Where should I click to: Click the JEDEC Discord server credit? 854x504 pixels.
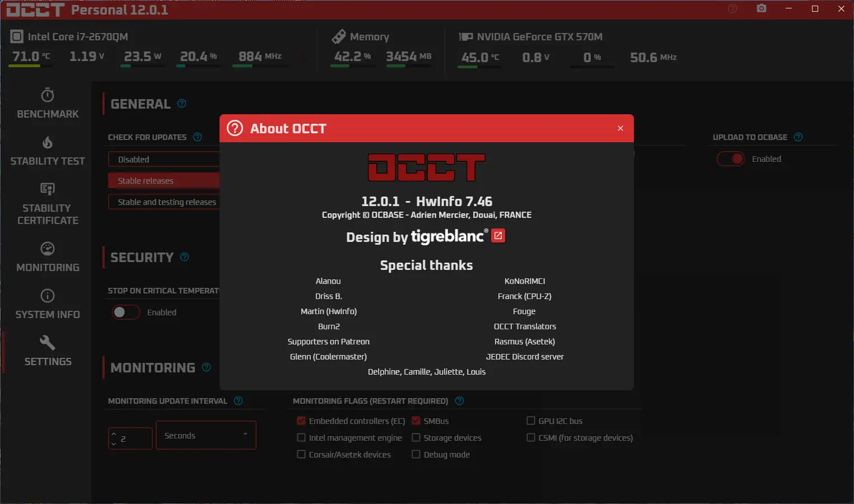pyautogui.click(x=525, y=357)
